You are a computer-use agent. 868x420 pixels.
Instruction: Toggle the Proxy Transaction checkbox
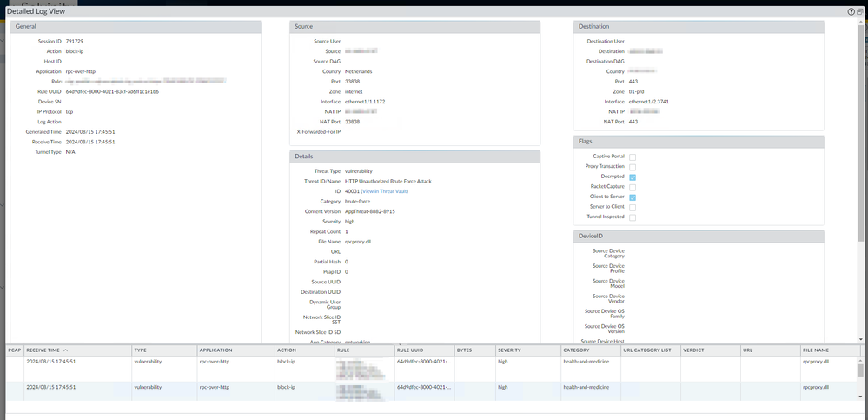pyautogui.click(x=633, y=167)
